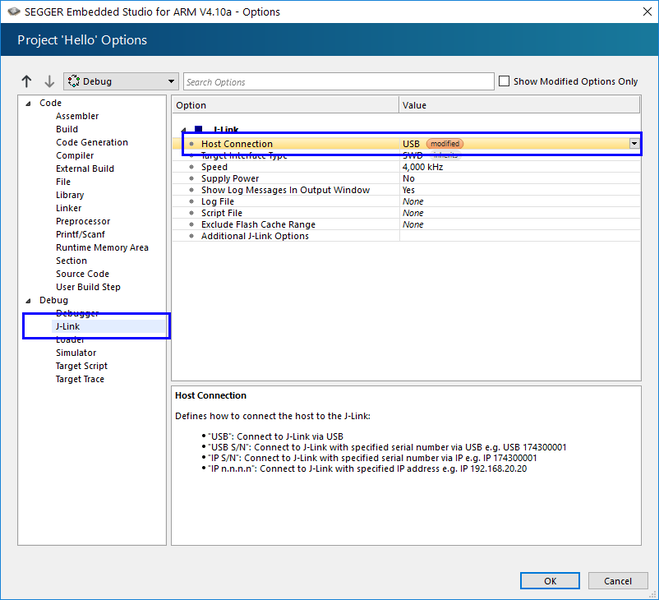Select the Linker options page
This screenshot has height=600, width=659.
pyautogui.click(x=69, y=208)
